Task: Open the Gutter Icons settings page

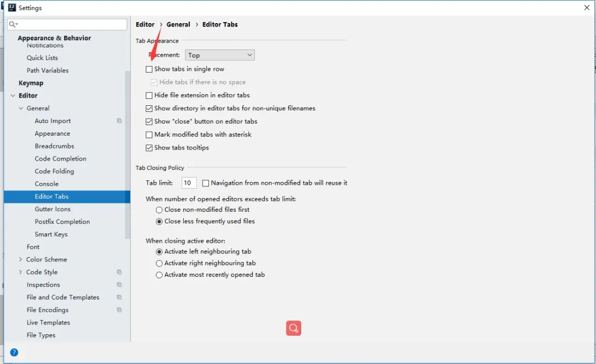Action: (x=52, y=209)
